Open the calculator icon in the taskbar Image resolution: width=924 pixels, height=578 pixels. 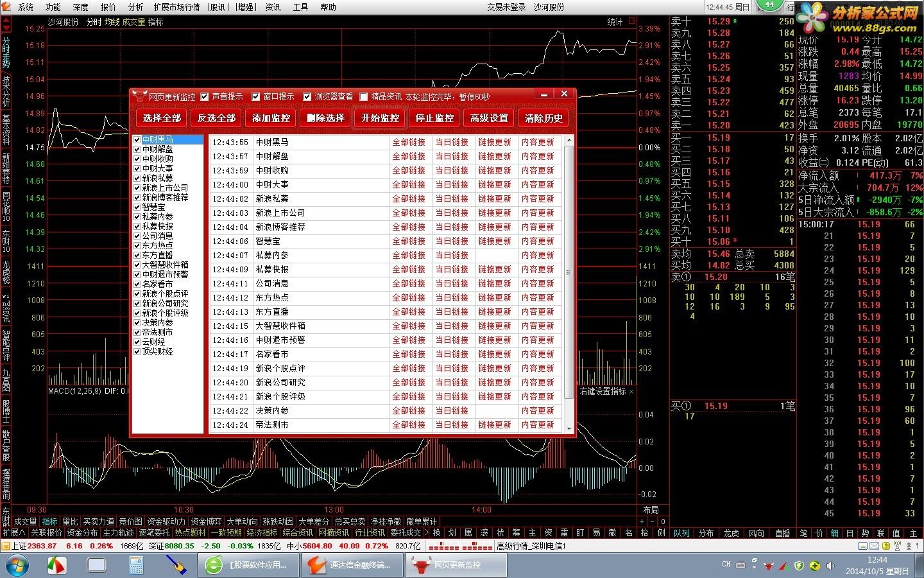coord(136,565)
